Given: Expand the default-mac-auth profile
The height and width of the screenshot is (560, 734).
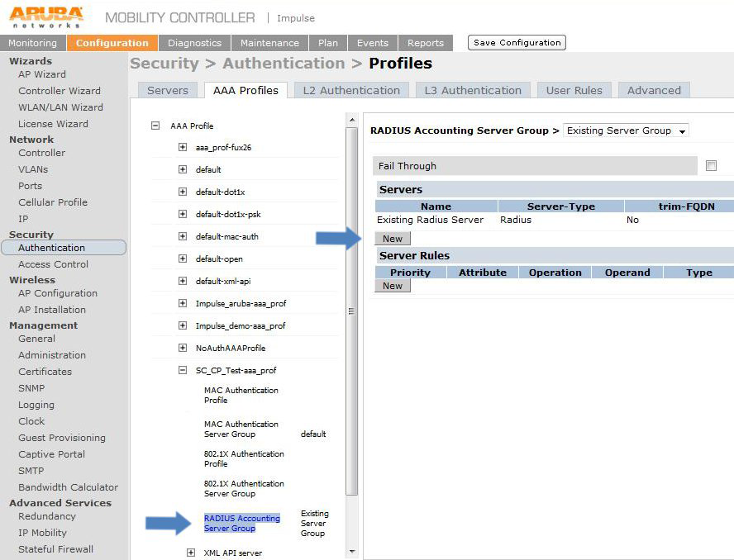Looking at the screenshot, I should [x=183, y=236].
